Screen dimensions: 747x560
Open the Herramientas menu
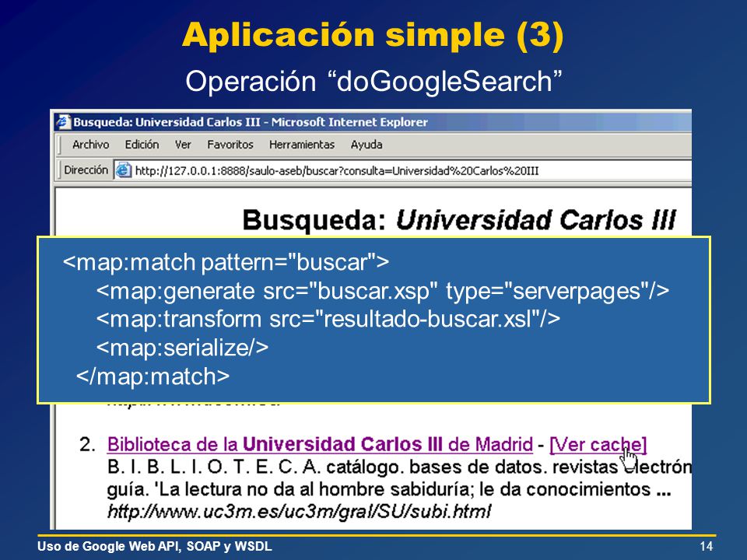pyautogui.click(x=302, y=145)
